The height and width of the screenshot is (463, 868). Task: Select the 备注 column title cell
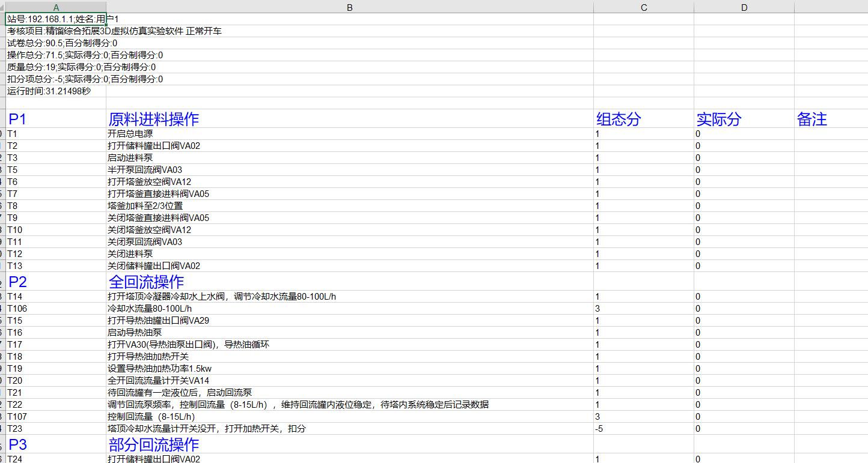point(830,119)
